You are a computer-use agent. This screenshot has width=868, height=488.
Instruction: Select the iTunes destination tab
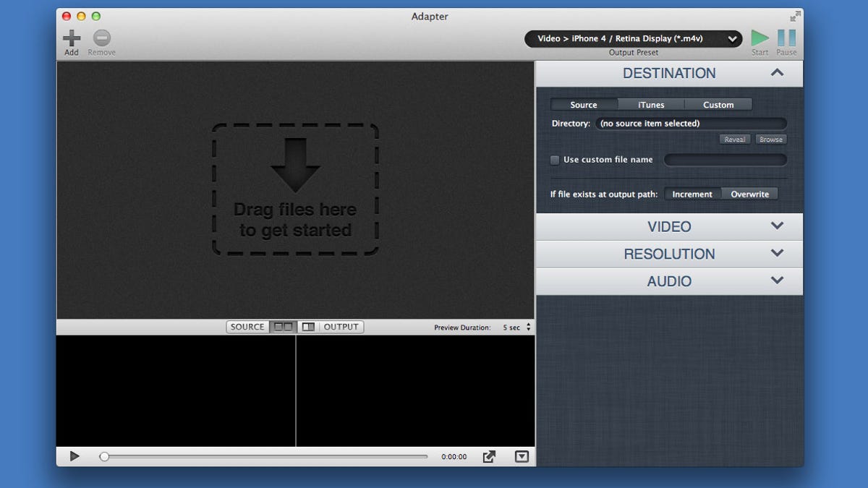coord(651,105)
